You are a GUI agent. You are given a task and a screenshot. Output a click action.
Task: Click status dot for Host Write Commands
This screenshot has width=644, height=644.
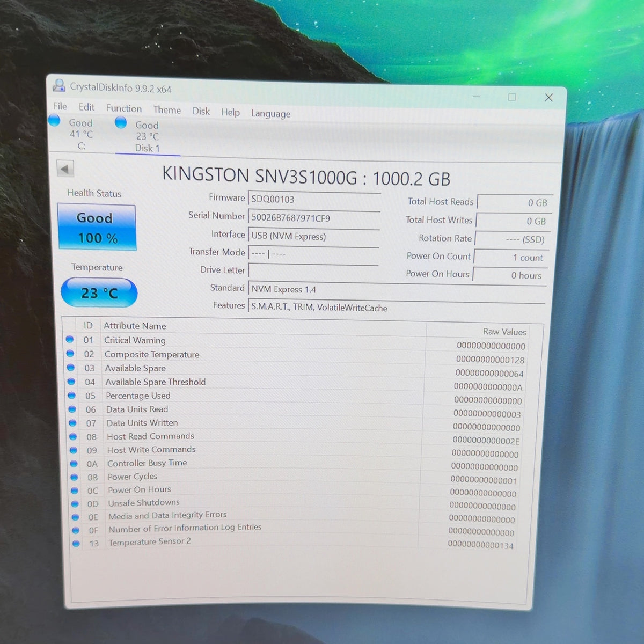[x=74, y=450]
